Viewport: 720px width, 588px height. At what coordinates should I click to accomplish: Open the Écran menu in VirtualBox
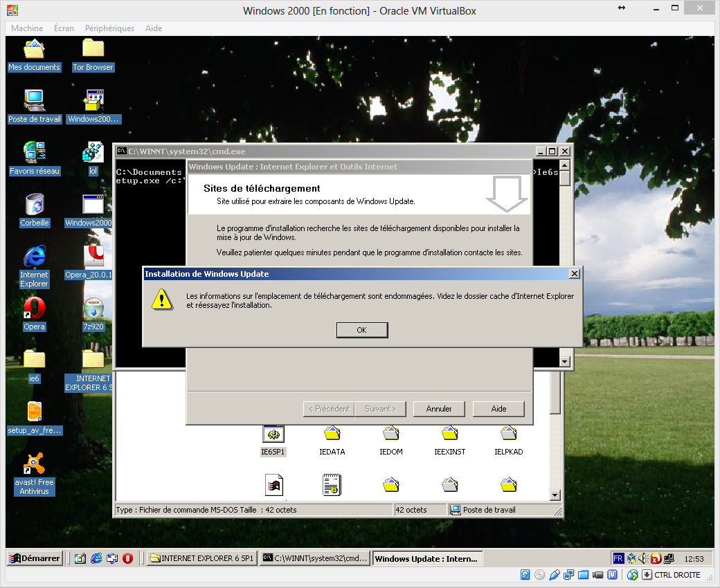[64, 28]
